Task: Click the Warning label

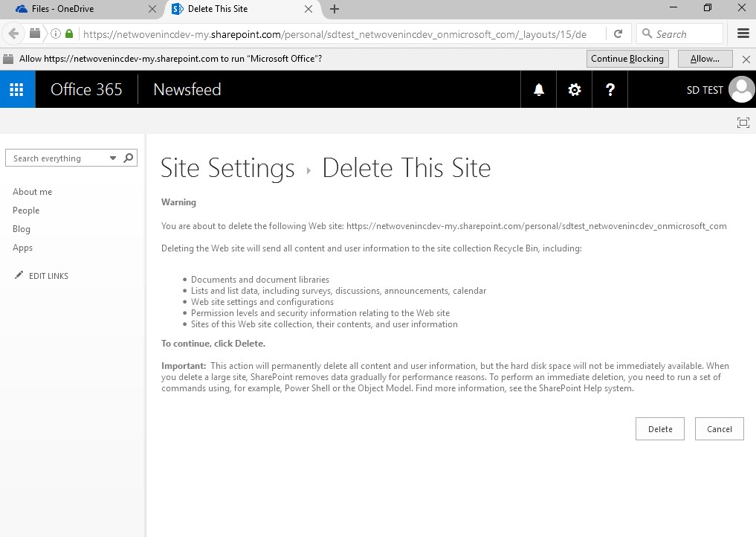Action: 178,202
